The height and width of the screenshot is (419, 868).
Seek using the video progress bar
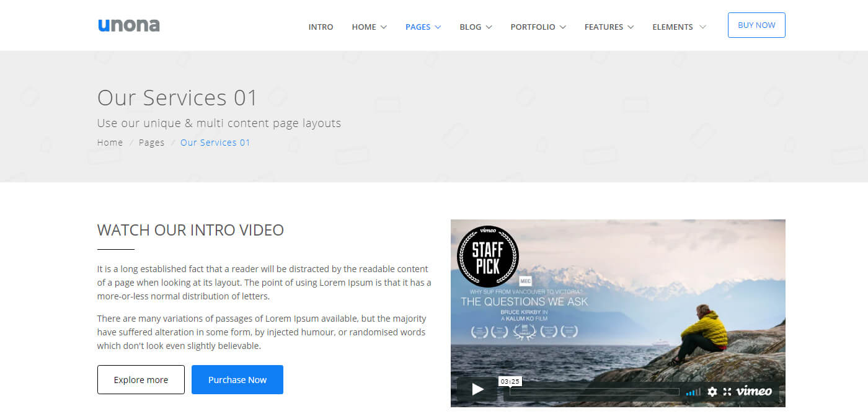click(x=594, y=392)
